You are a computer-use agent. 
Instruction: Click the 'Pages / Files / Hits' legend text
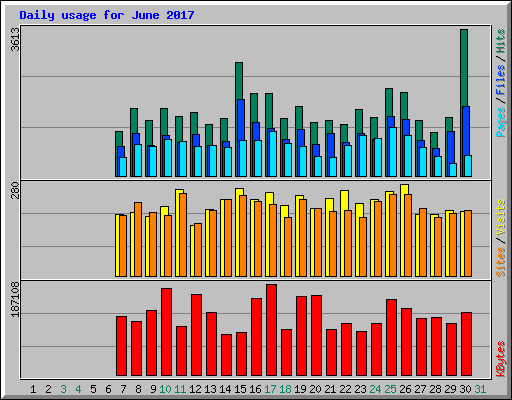500,83
